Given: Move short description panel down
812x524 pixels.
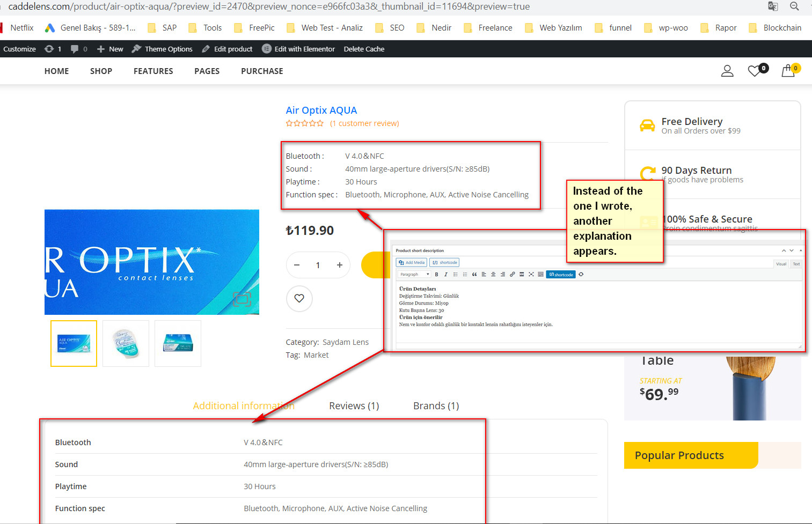Looking at the screenshot, I should 791,250.
